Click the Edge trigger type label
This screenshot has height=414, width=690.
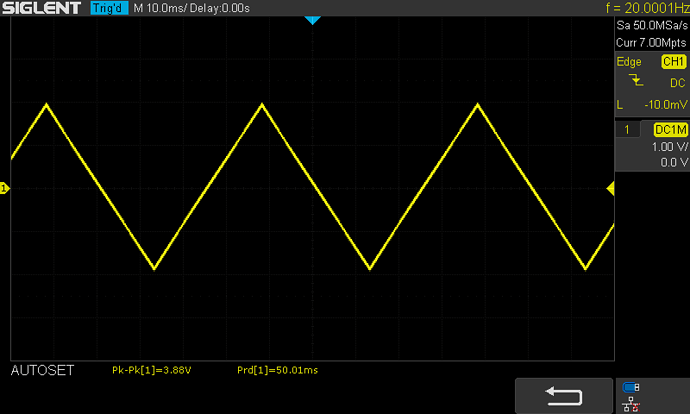tap(629, 62)
